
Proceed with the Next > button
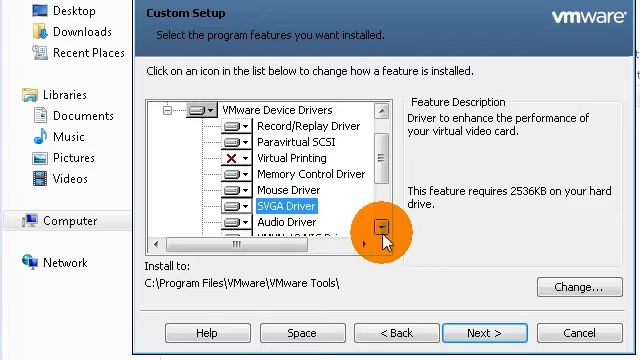[x=485, y=333]
